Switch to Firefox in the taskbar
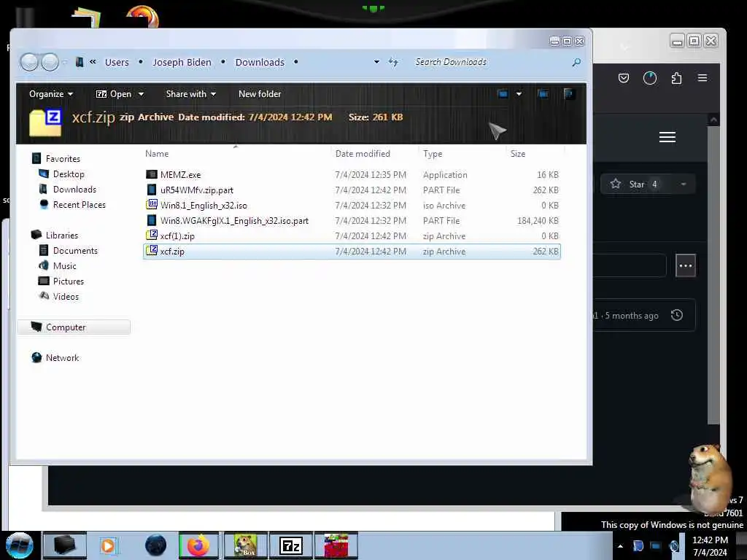Screen dimensions: 747x560 198,545
